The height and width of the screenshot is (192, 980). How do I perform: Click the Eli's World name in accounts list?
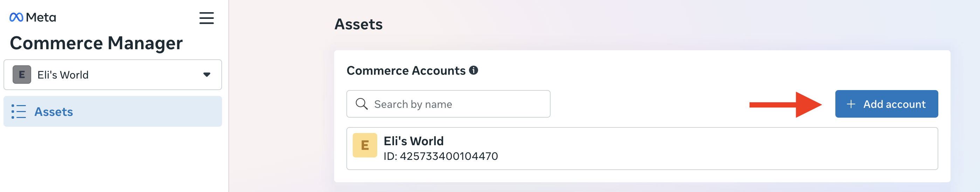[x=413, y=141]
